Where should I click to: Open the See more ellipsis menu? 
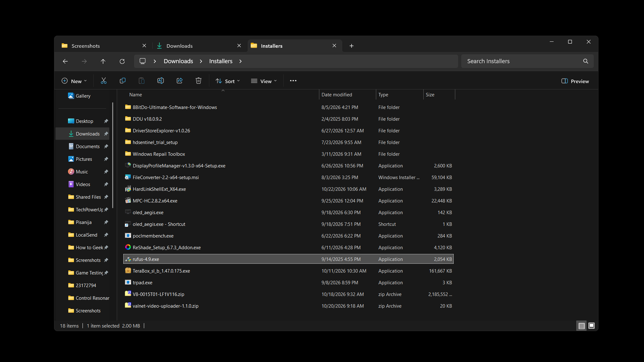click(x=293, y=81)
